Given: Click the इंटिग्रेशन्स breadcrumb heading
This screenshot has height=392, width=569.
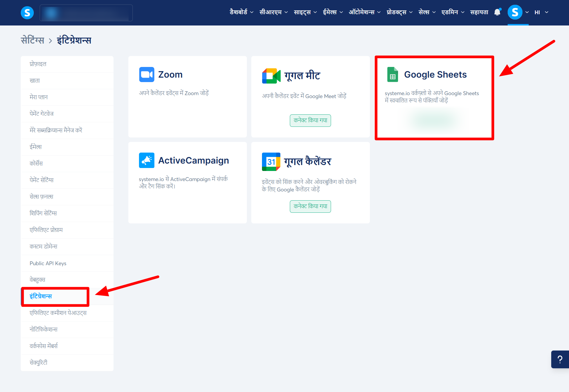Looking at the screenshot, I should 74,40.
